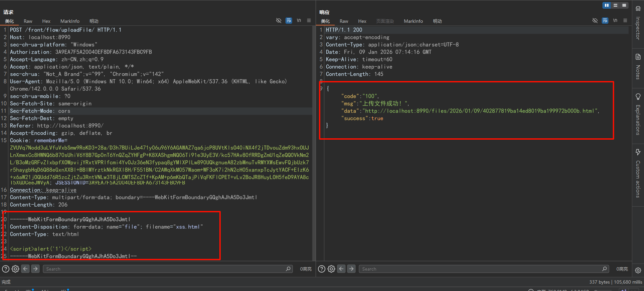Switch request view to Raw tab

28,21
